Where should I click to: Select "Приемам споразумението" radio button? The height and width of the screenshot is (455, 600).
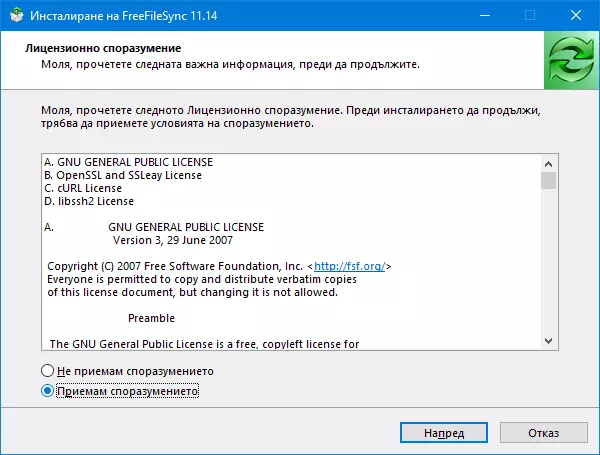click(x=48, y=392)
